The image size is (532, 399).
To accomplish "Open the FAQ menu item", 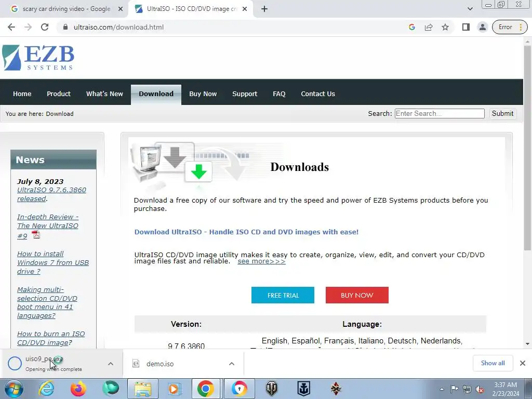I will (x=279, y=94).
